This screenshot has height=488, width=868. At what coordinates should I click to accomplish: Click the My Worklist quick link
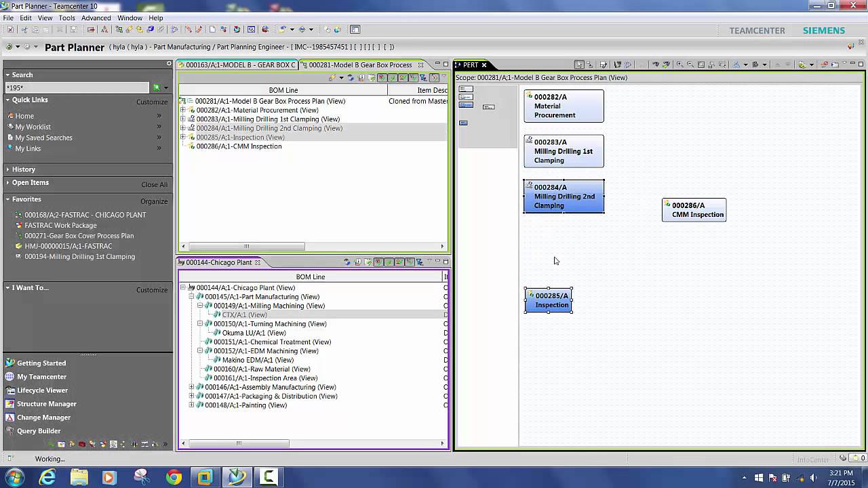coord(33,127)
